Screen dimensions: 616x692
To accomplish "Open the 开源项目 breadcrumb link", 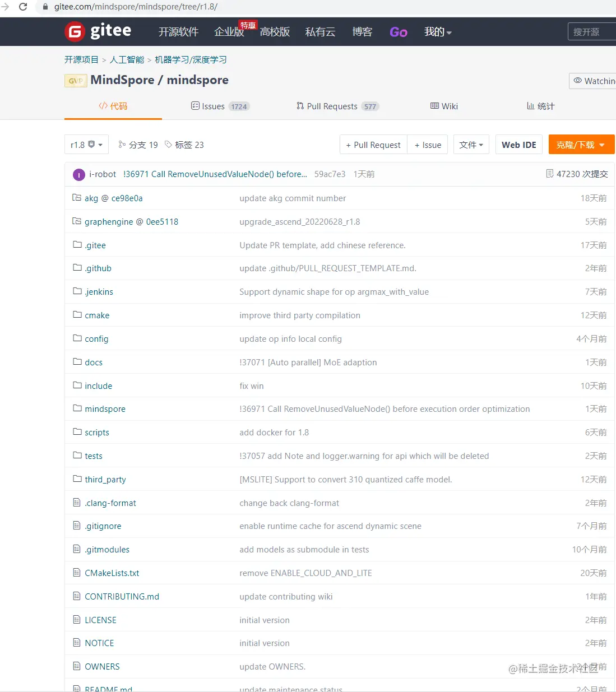I will (81, 59).
